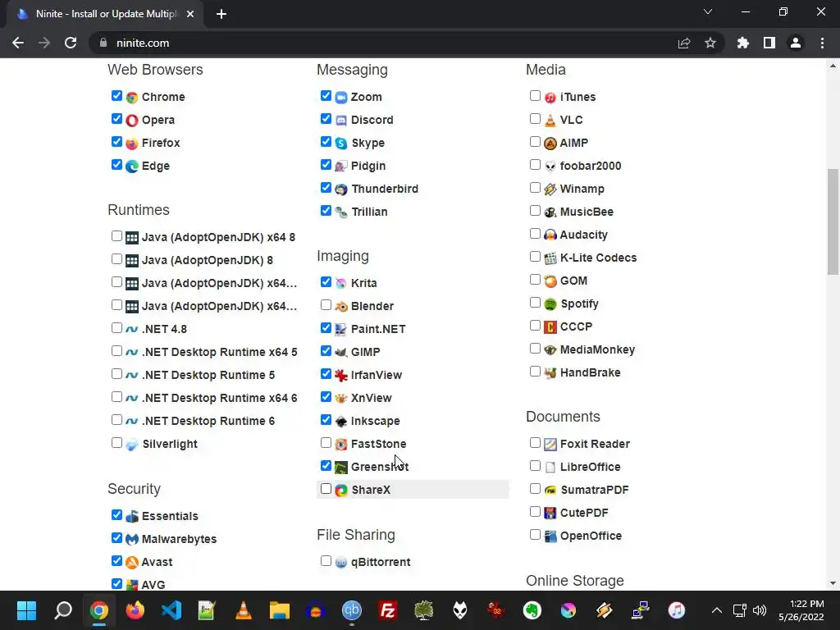Screen dimensions: 840x630
Task: Click the Zoom app icon
Action: point(341,98)
